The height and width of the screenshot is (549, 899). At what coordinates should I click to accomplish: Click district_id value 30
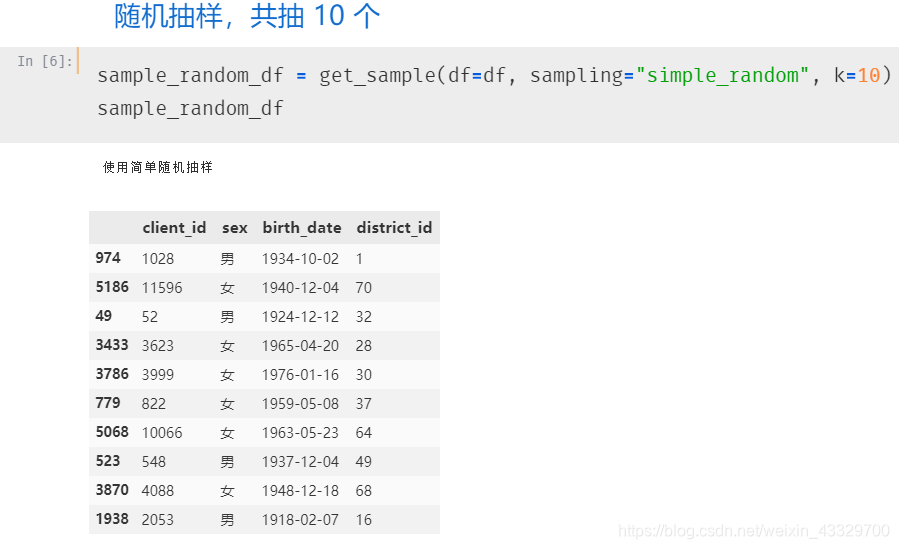[363, 375]
